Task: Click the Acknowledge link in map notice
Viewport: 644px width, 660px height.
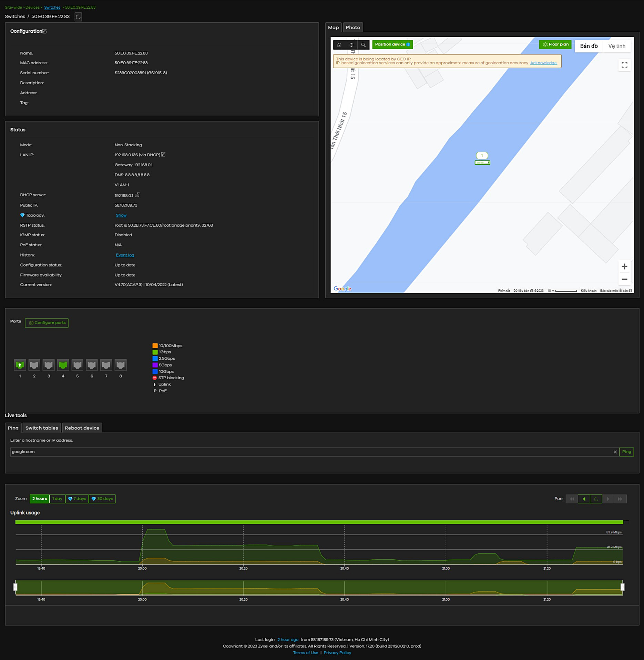Action: (543, 63)
